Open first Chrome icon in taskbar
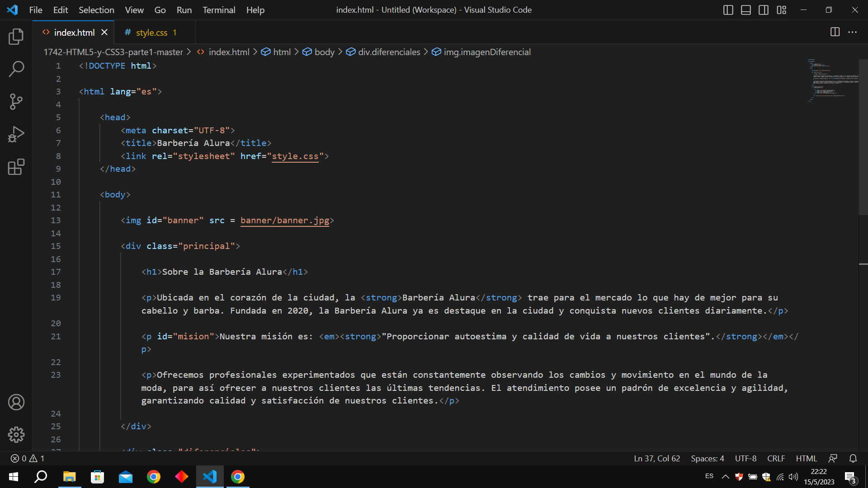 coord(153,477)
